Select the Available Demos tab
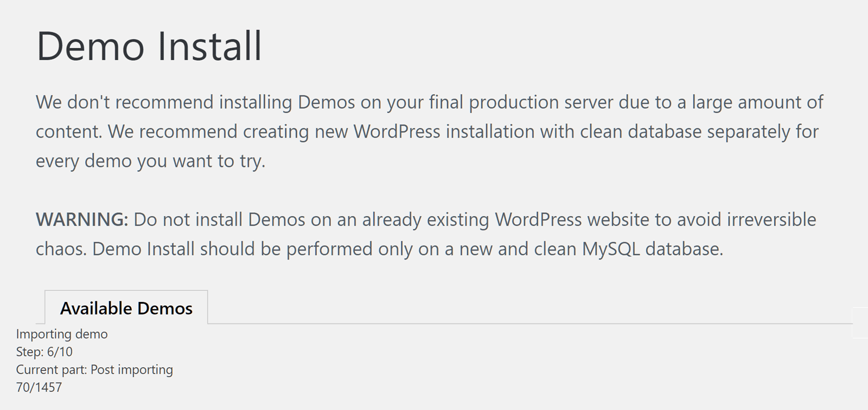The width and height of the screenshot is (868, 410). (126, 308)
